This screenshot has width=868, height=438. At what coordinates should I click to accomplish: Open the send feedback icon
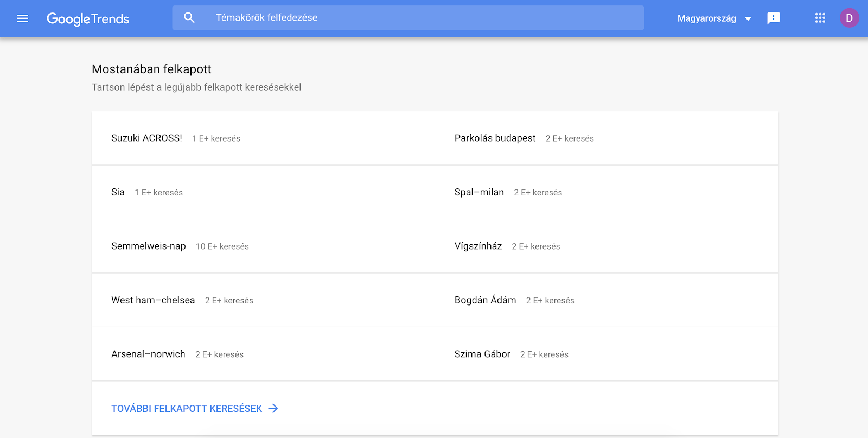tap(773, 18)
